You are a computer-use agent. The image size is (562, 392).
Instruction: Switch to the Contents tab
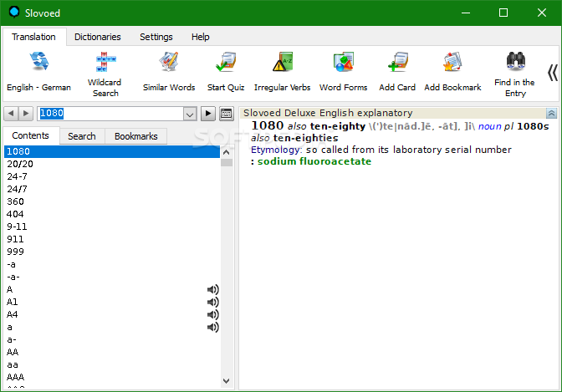30,135
